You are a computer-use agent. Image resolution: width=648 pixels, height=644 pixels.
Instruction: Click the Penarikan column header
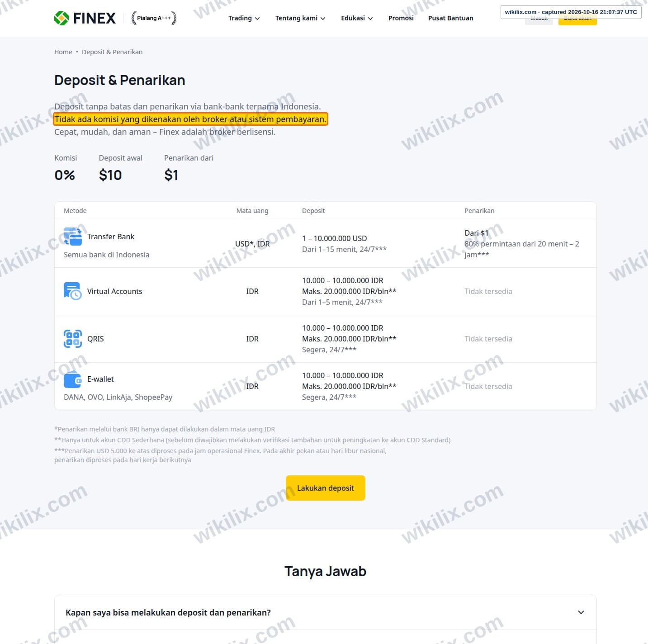[x=479, y=211]
